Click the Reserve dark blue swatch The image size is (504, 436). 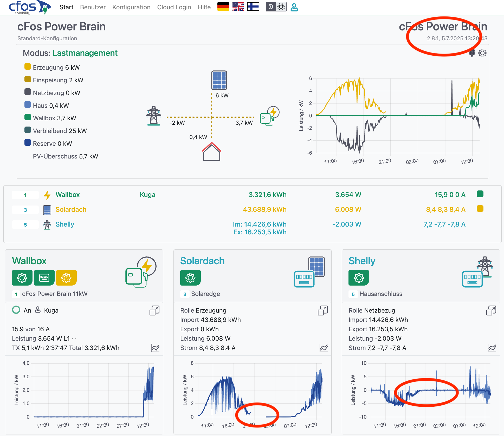pos(28,143)
